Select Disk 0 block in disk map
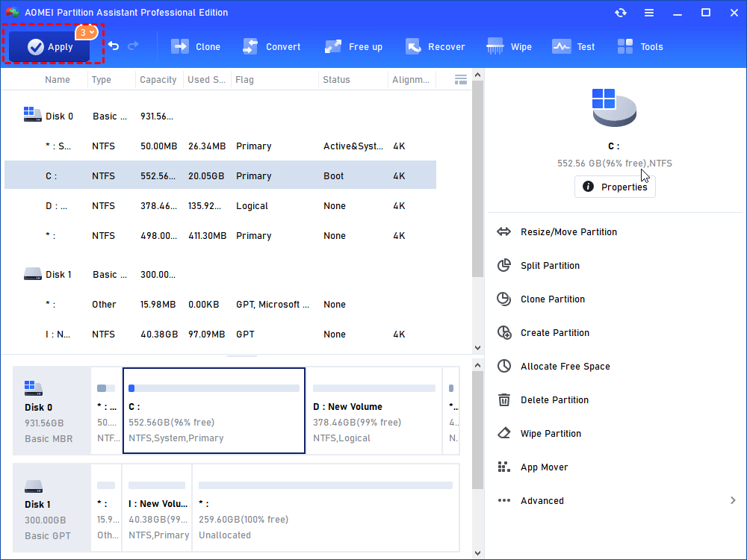The image size is (747, 560). pyautogui.click(x=52, y=411)
